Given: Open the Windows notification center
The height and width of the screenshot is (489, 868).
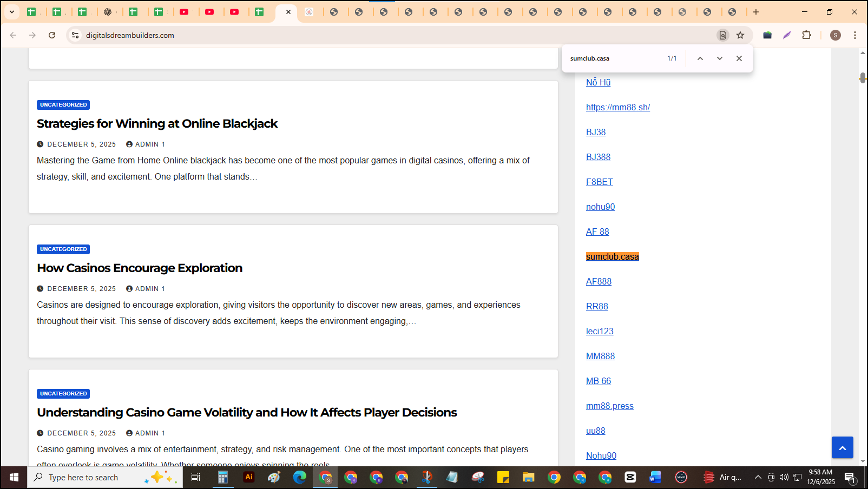Looking at the screenshot, I should click(x=850, y=477).
